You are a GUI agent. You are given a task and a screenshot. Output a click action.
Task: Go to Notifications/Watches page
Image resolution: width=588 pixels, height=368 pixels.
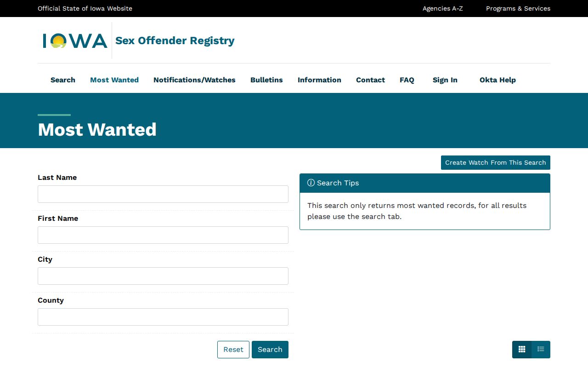point(194,80)
